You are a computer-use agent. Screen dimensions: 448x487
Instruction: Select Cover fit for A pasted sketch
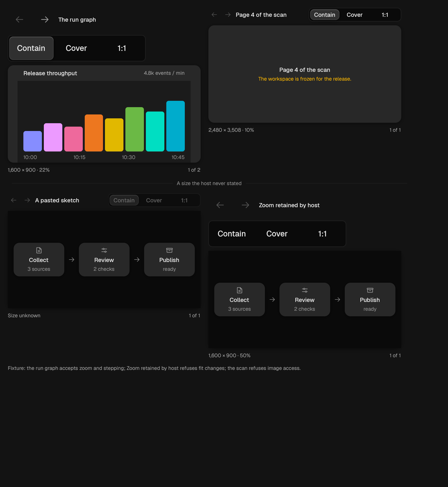click(x=154, y=200)
